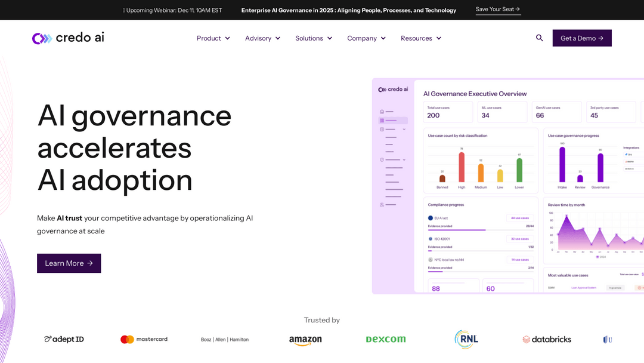Click the users icon in dashboard sidebar
Viewport: 644px width, 363px height.
(x=382, y=204)
